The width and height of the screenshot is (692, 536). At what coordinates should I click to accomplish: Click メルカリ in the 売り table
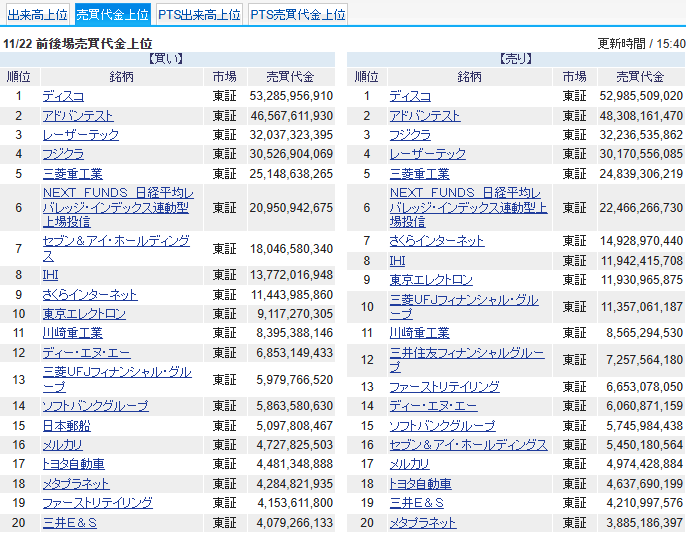click(410, 464)
